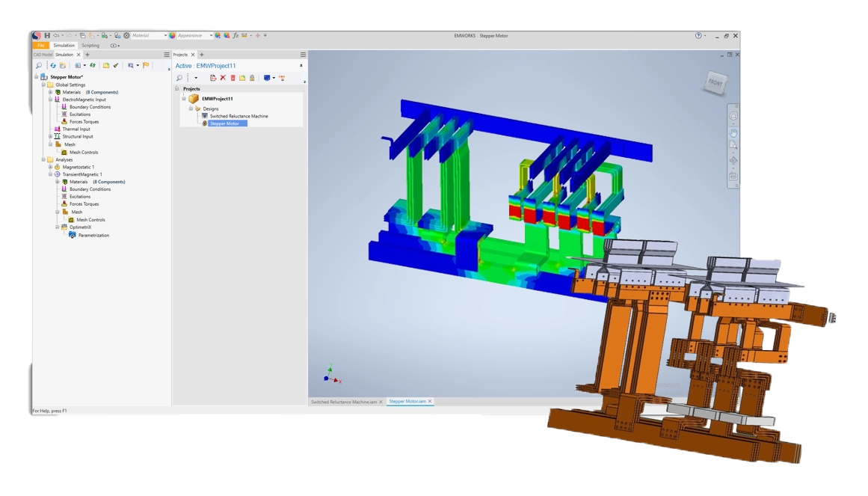Collapse the TransientMagnetic 1 node
The height and width of the screenshot is (496, 868).
point(50,174)
